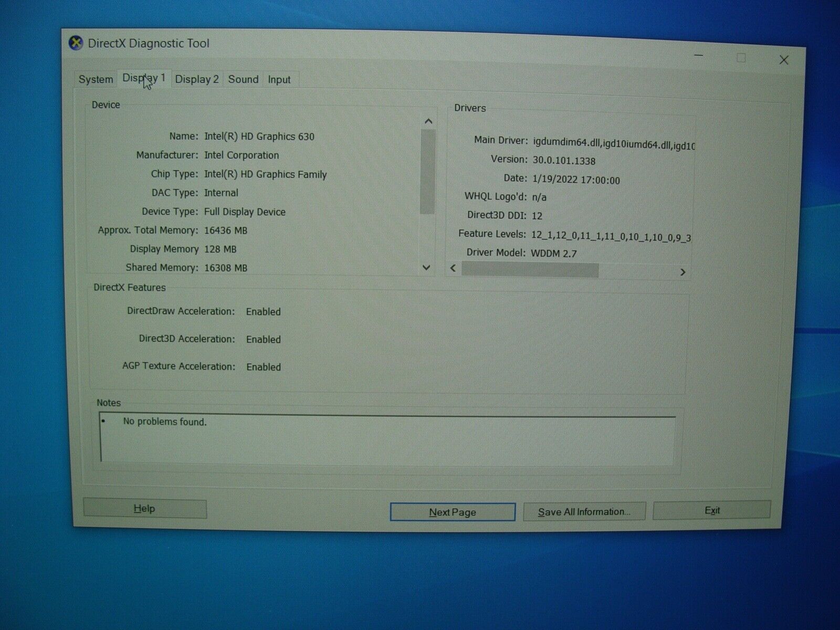Click AGP Texture Acceleration 'Enabled' value
The image size is (840, 630).
click(264, 367)
